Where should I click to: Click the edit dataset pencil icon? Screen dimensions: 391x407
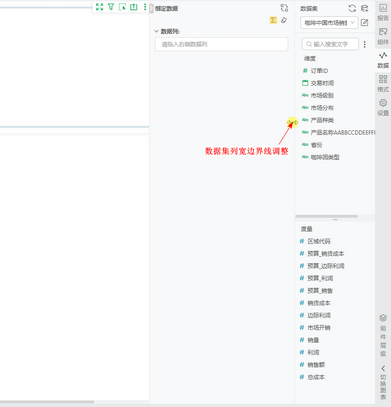point(365,23)
